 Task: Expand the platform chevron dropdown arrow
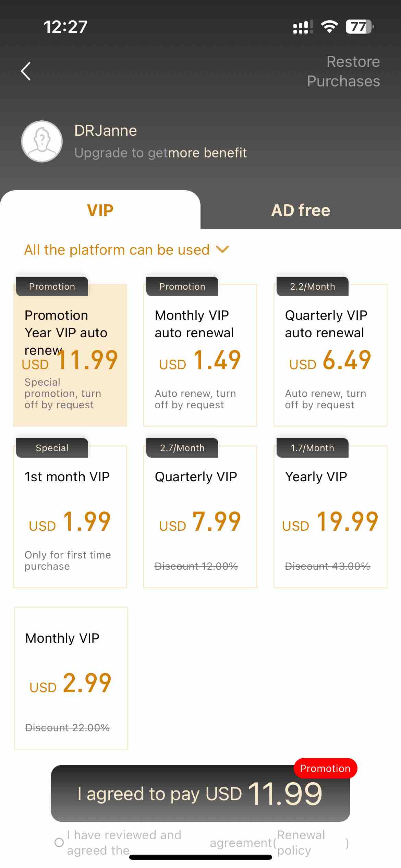click(222, 250)
